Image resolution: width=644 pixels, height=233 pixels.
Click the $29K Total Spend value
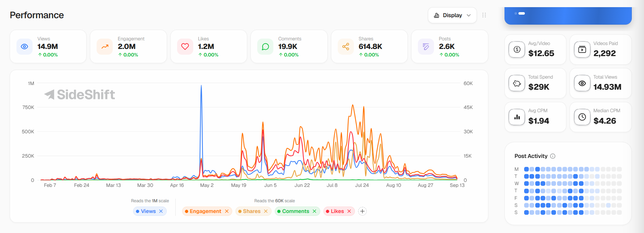[539, 87]
